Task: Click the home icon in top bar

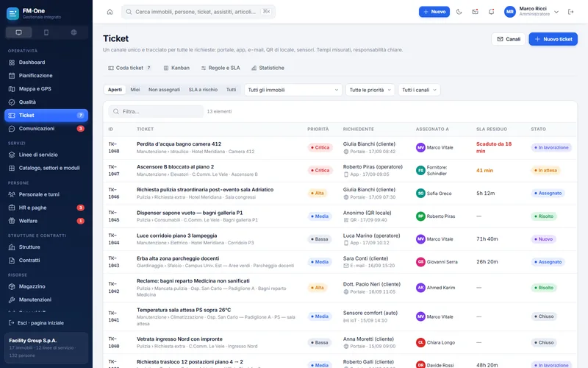Action: coord(110,12)
